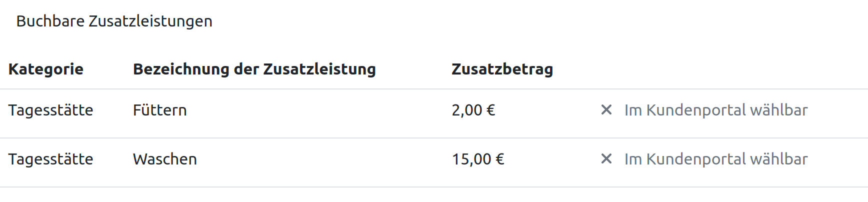Click the divider line below the column headers
868x202 pixels.
(x=434, y=89)
